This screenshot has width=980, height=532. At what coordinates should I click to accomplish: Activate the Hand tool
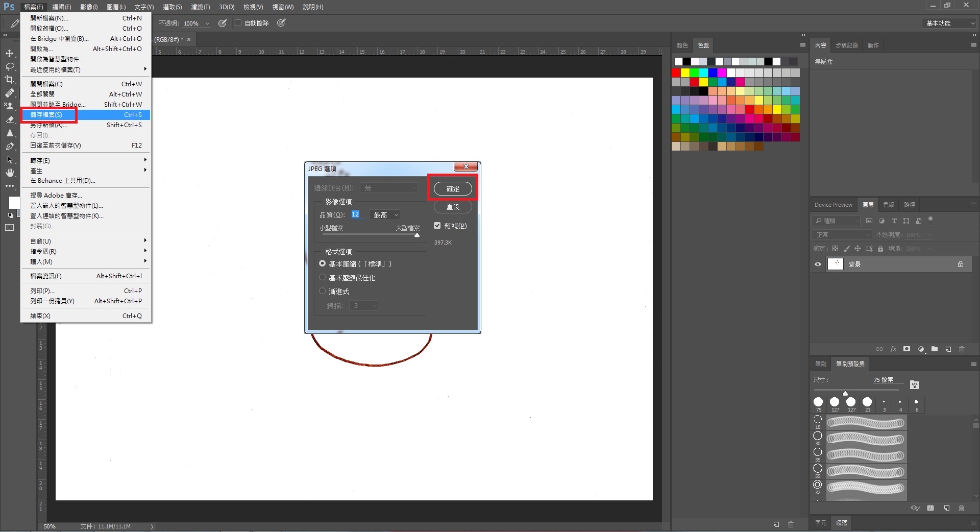[10, 173]
